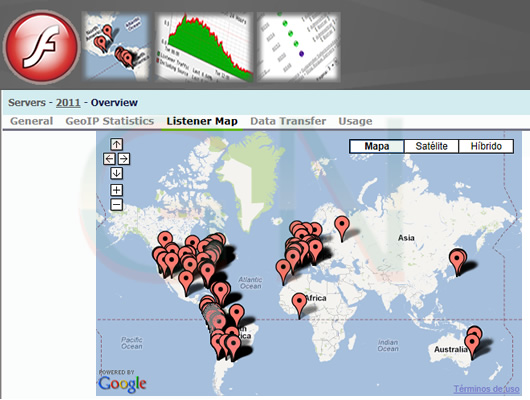Click the 2011 link in the breadcrumb

point(68,102)
